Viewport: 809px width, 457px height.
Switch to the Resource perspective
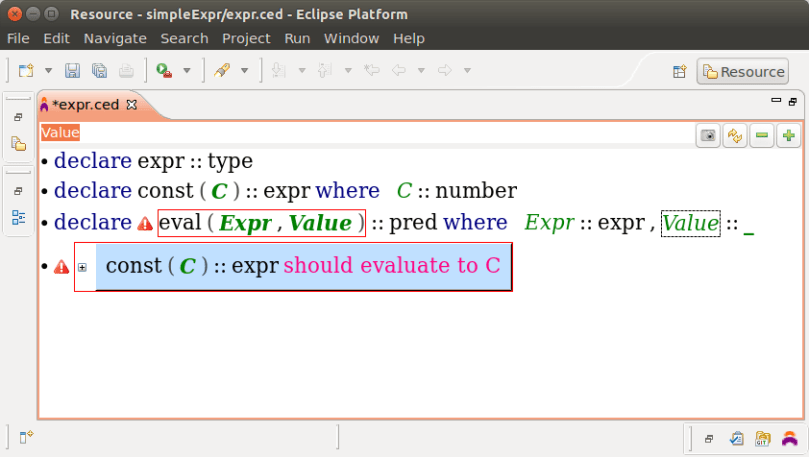[743, 72]
